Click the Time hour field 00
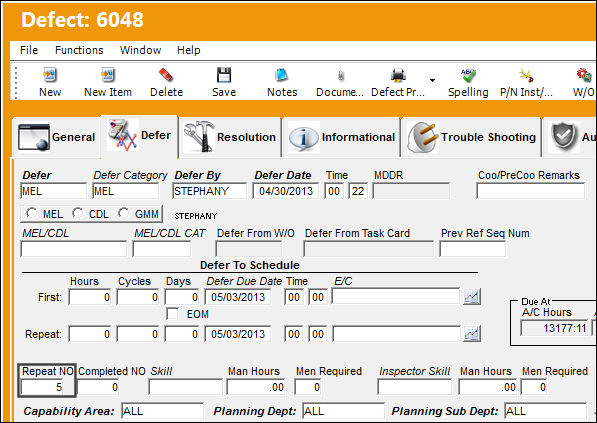Screen dimensions: 597x423 pos(334,191)
